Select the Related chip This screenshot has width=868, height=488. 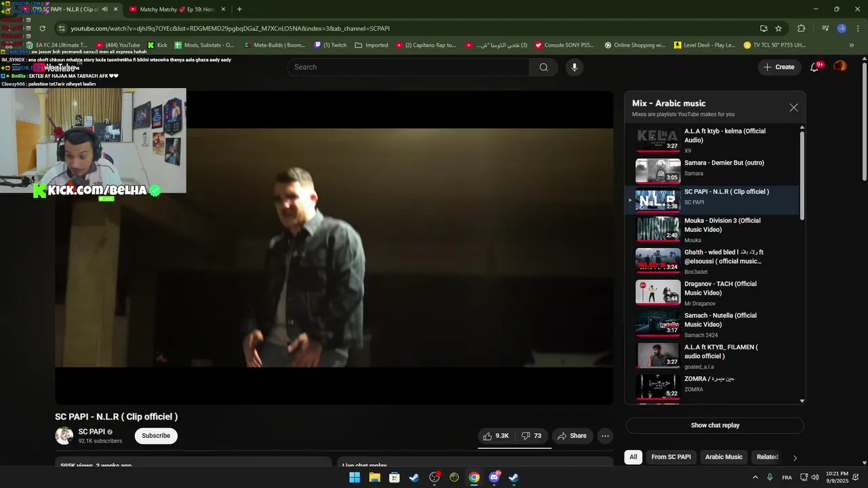coord(767,457)
